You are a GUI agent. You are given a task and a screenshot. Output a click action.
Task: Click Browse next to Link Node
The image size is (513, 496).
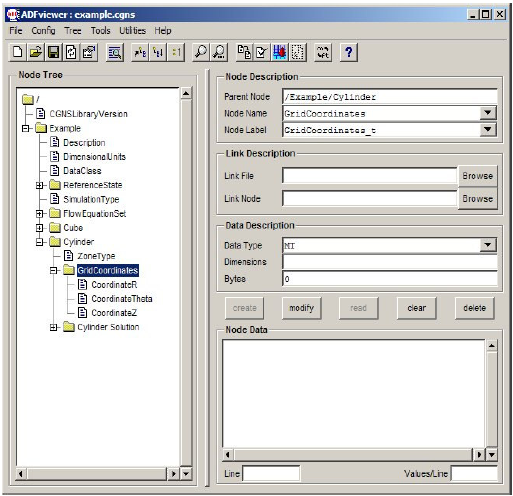pyautogui.click(x=477, y=199)
